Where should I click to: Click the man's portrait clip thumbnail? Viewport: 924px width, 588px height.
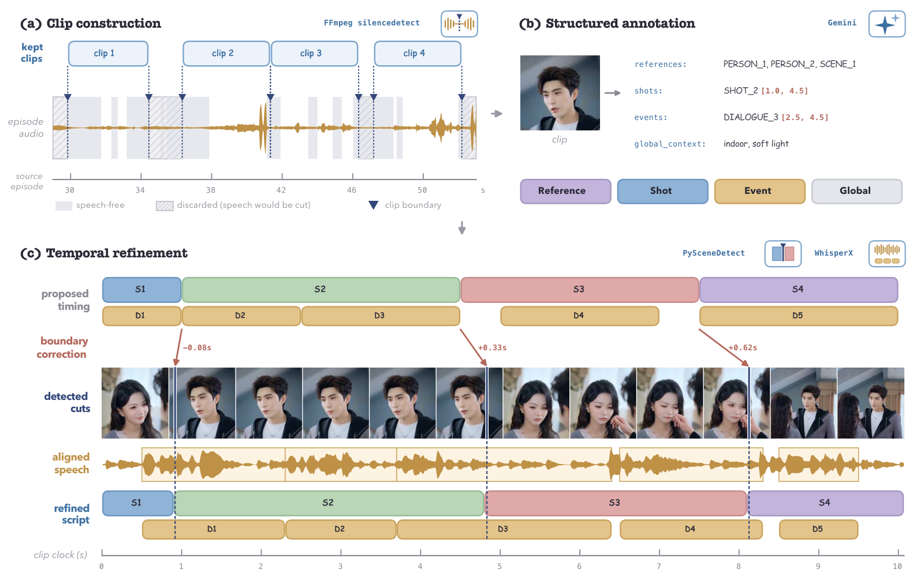coord(560,93)
